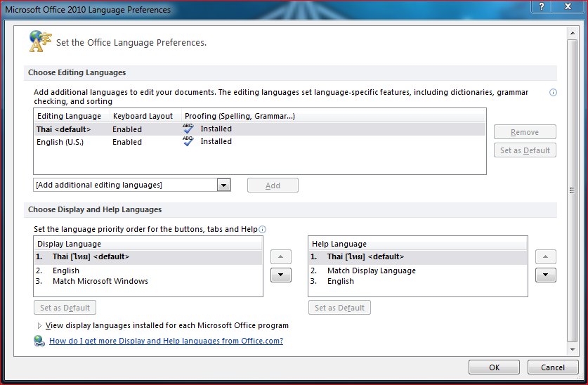This screenshot has width=588, height=385.
Task: Click the Help Language list header
Action: coord(418,244)
